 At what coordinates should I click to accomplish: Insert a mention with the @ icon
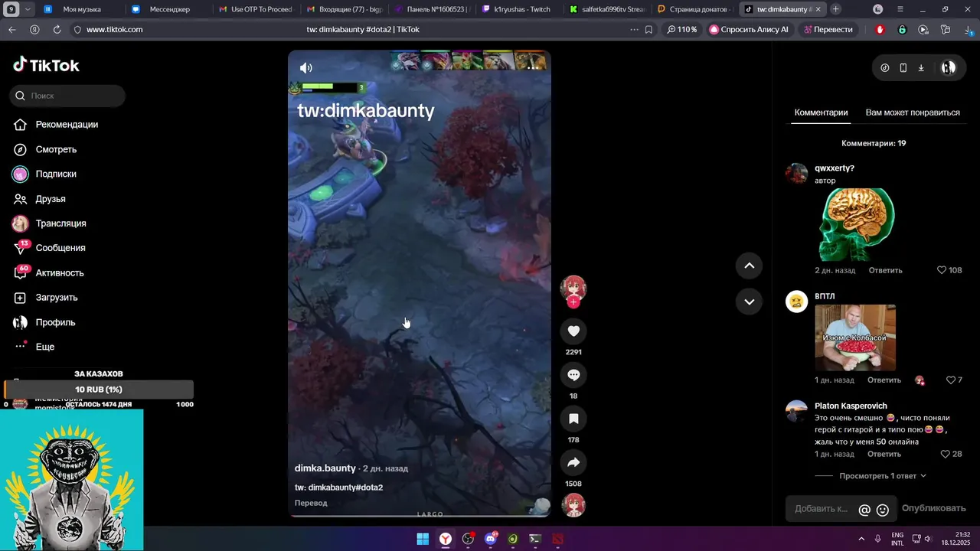click(x=864, y=510)
